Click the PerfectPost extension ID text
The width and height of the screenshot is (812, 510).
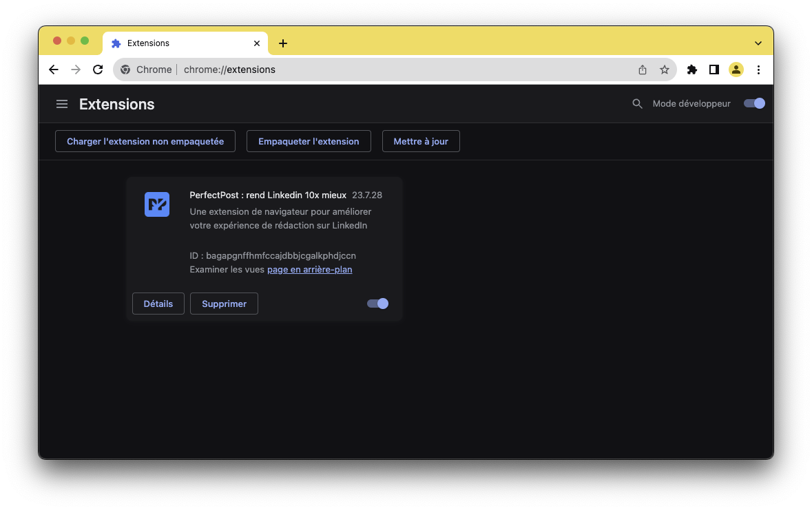pyautogui.click(x=273, y=256)
